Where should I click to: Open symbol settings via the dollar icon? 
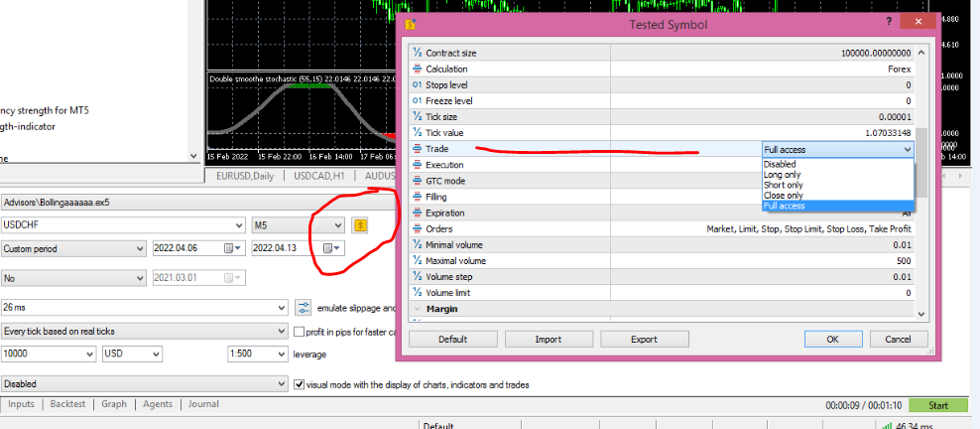coord(359,225)
